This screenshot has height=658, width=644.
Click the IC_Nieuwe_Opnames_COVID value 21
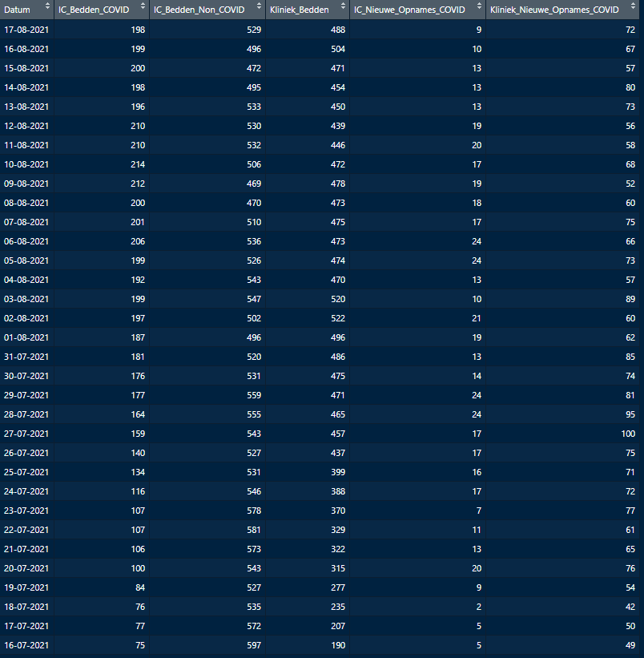pyautogui.click(x=477, y=318)
